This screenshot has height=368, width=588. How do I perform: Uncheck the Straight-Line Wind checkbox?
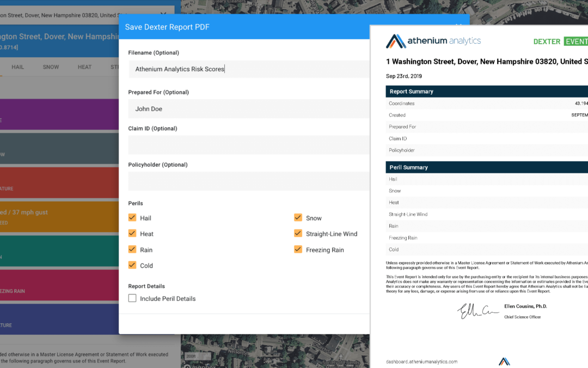(x=298, y=233)
